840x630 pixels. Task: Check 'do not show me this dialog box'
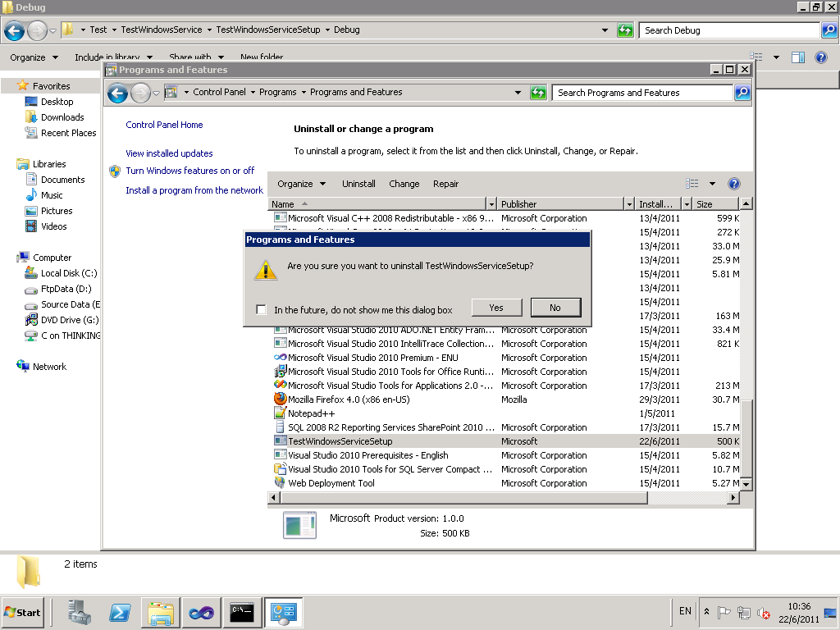coord(261,309)
